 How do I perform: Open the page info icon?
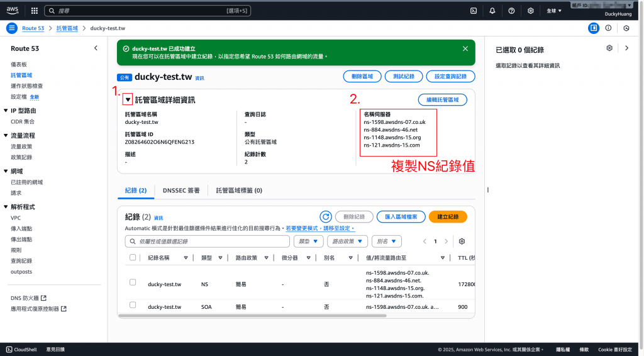click(x=608, y=28)
